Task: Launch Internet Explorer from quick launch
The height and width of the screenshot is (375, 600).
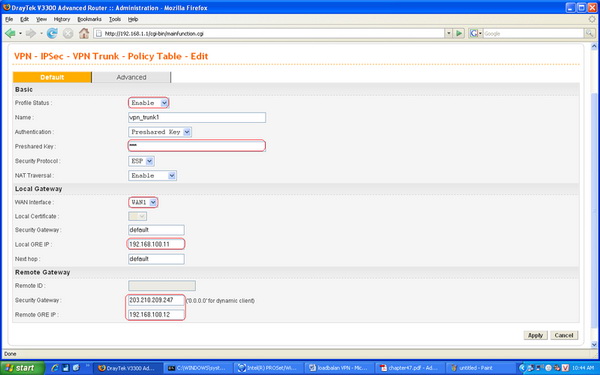Action: [x=55, y=368]
